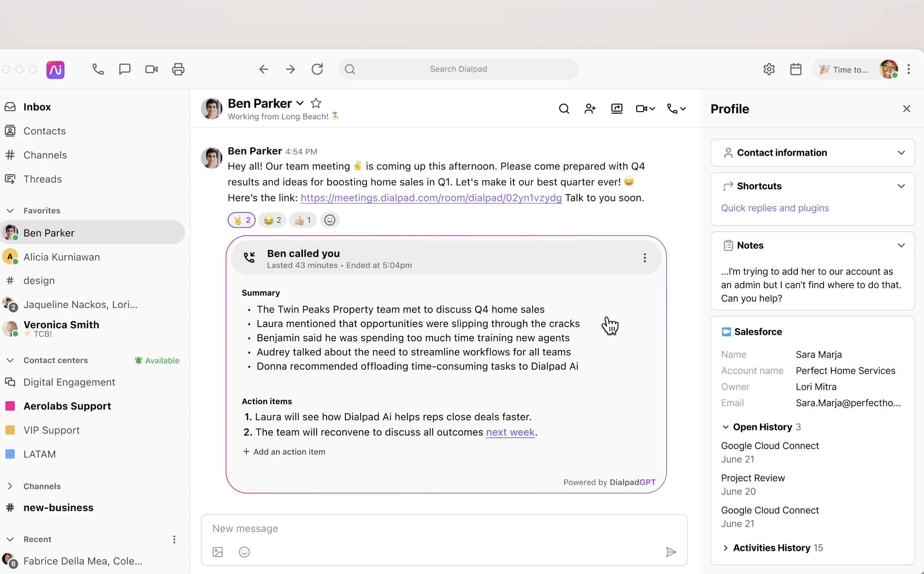Screen dimensions: 924x574
Task: Open the screen share icon in header
Action: coord(617,109)
